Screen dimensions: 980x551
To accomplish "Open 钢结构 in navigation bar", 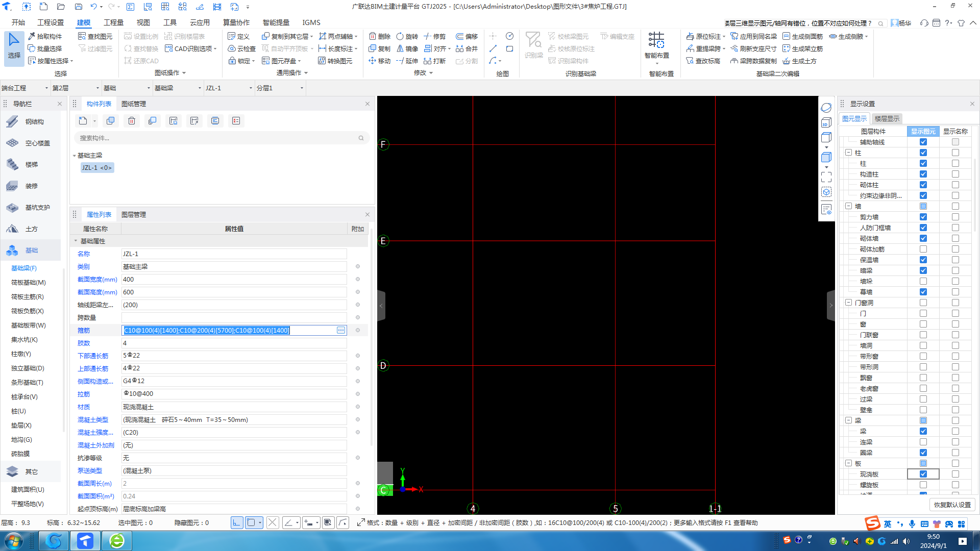I will 31,121.
